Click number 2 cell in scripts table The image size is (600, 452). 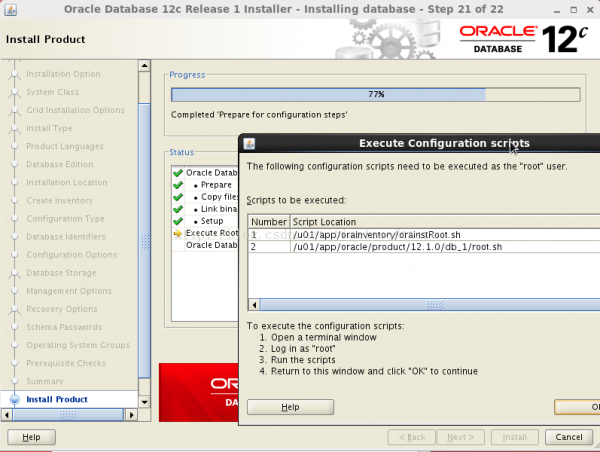269,247
